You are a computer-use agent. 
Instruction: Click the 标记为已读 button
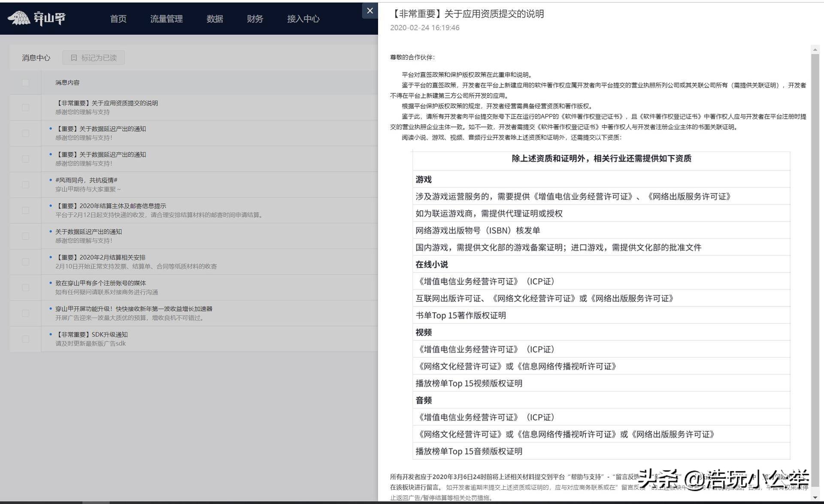(x=94, y=57)
